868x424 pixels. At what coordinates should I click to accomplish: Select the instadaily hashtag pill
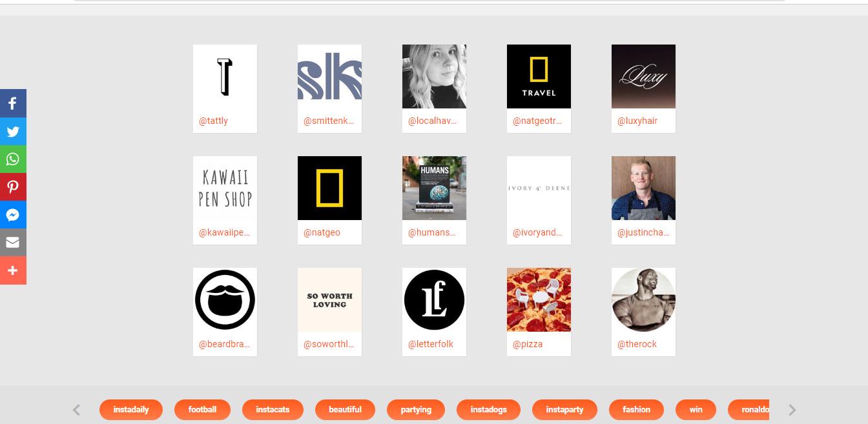click(131, 410)
